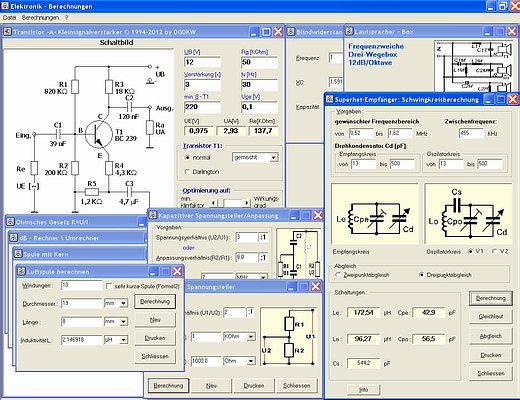The width and height of the screenshot is (520, 400).
Task: Select the normal transistor radio button
Action: [x=187, y=157]
